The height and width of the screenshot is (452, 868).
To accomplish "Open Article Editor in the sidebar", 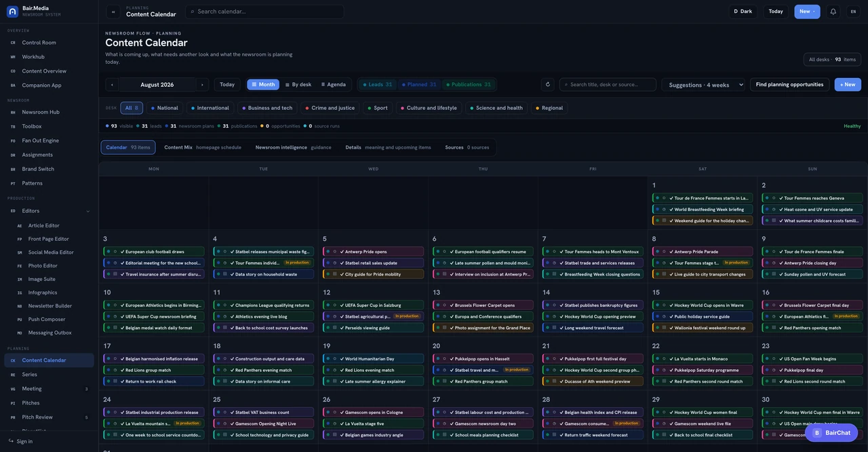I will coord(53,225).
